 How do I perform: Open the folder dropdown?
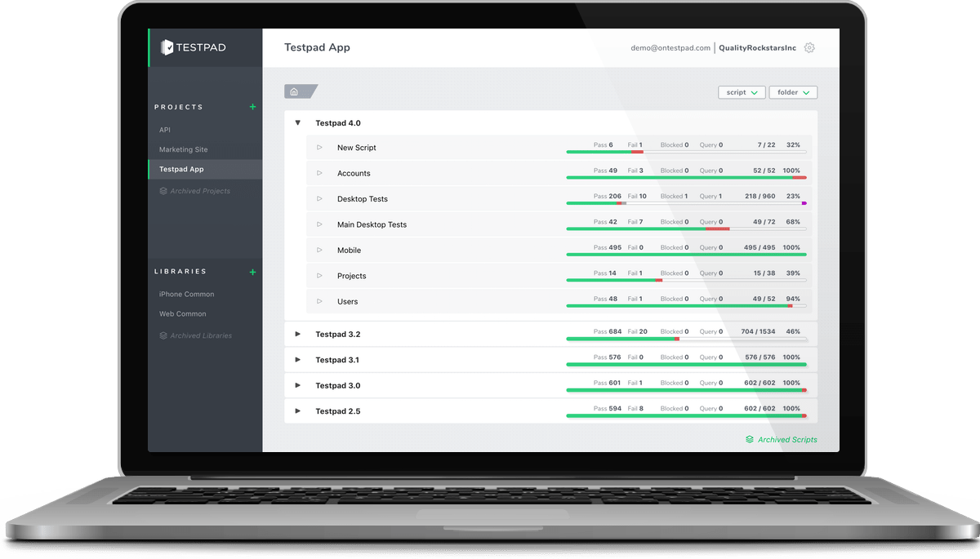(793, 92)
